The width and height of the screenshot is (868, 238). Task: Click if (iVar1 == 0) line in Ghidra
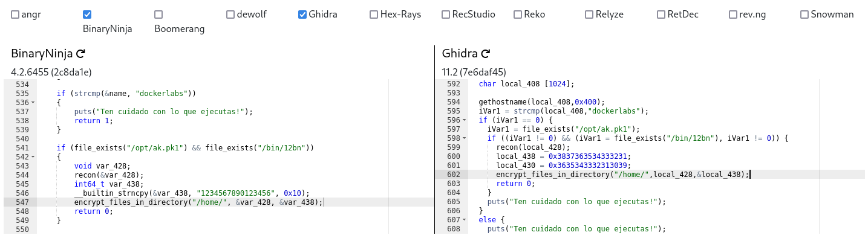pos(515,120)
